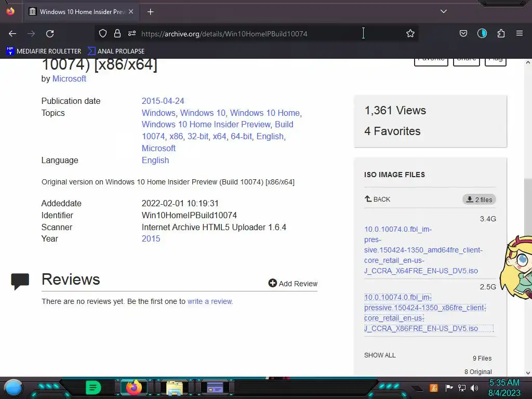Open the Firefox View button at top left
This screenshot has width=532, height=399.
(x=10, y=11)
